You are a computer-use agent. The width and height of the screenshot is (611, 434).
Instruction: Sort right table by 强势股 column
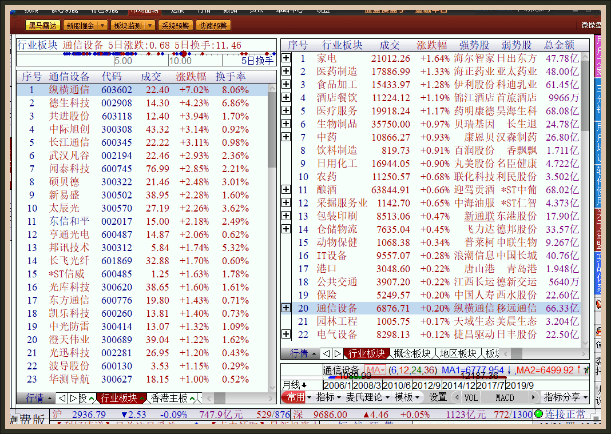[474, 45]
